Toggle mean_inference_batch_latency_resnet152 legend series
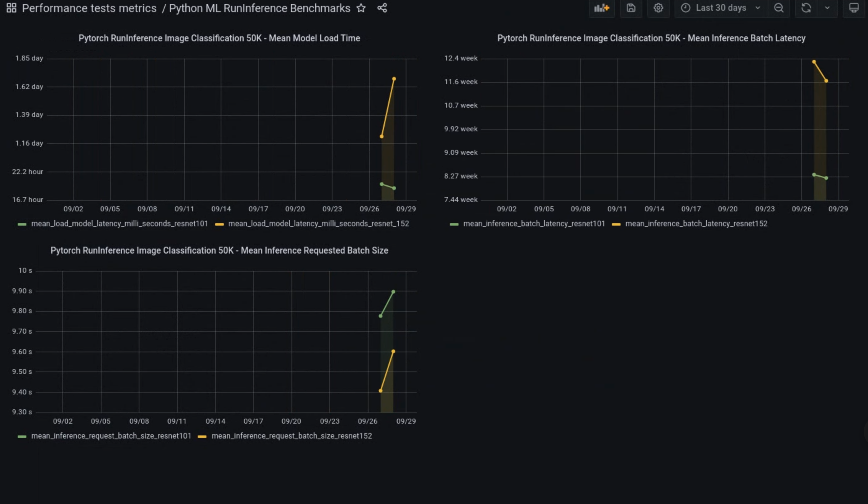 click(x=696, y=224)
